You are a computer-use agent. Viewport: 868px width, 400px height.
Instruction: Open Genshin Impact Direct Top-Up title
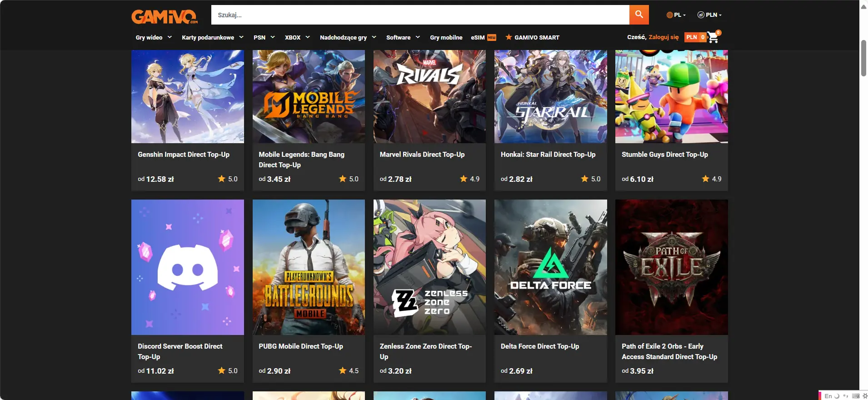coord(184,155)
